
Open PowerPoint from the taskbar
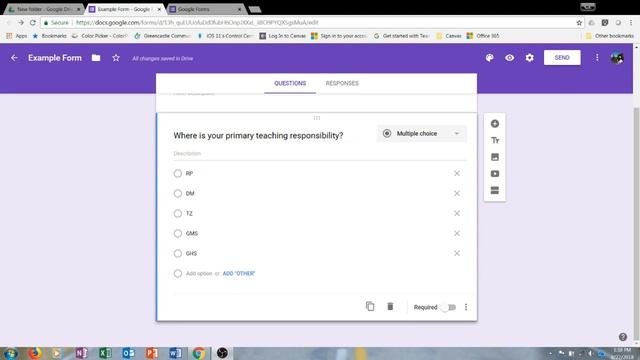[152, 353]
